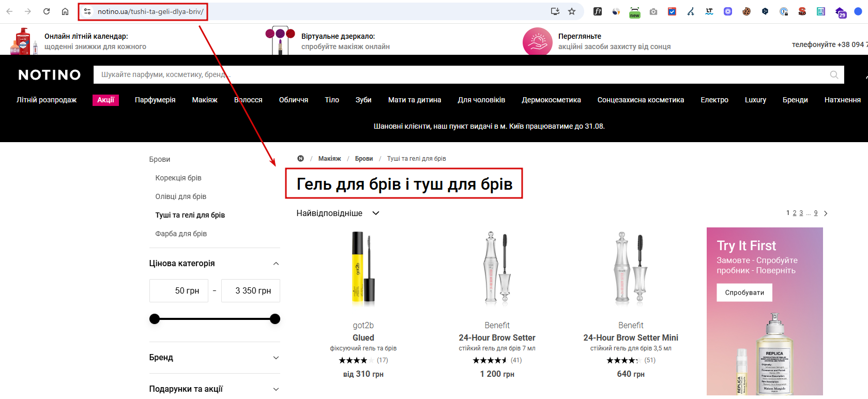
Task: Click the 'Спробувати' button in Try It First banner
Action: click(x=744, y=293)
